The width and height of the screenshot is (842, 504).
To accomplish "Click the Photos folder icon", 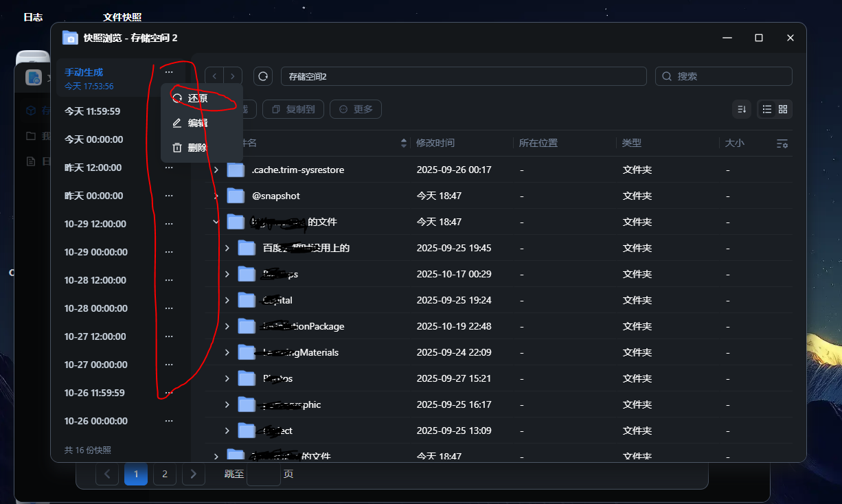I will 247,378.
